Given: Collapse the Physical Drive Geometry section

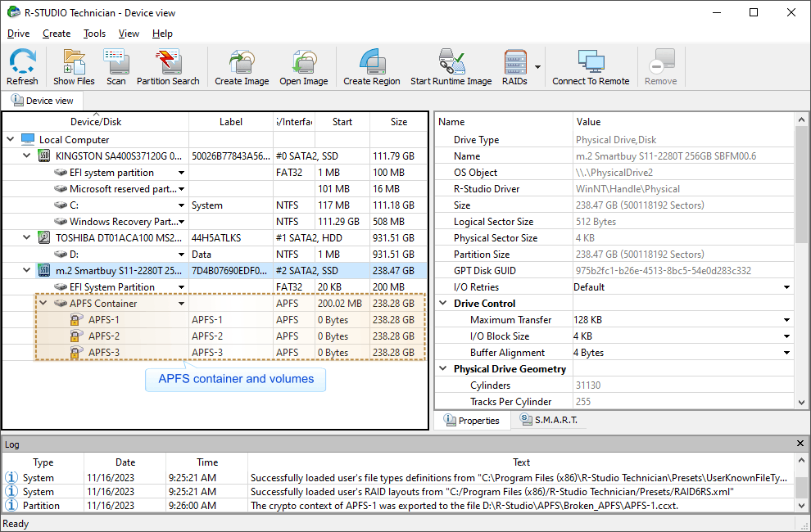Looking at the screenshot, I should (x=443, y=368).
